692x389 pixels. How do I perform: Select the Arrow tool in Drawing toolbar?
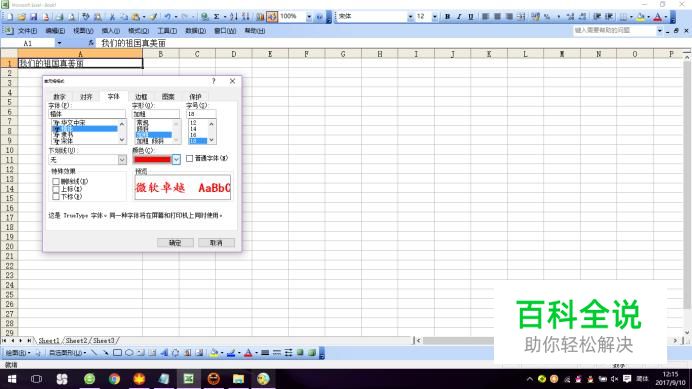105,353
